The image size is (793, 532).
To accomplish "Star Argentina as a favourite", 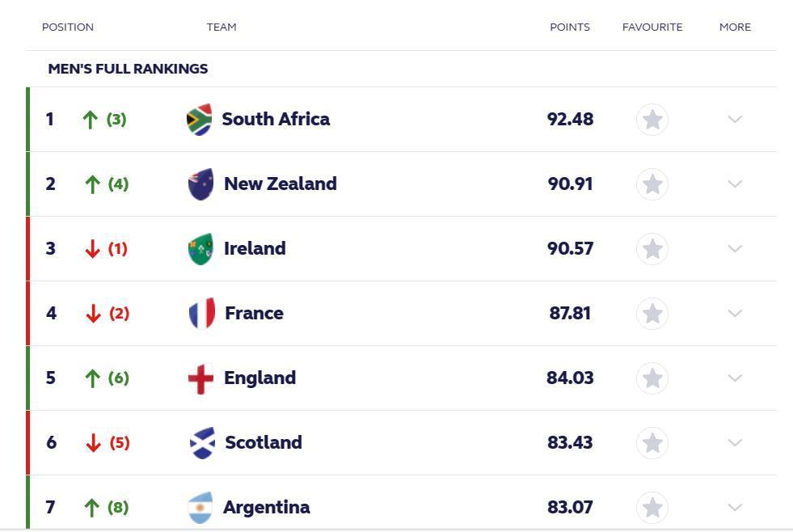I will [652, 508].
